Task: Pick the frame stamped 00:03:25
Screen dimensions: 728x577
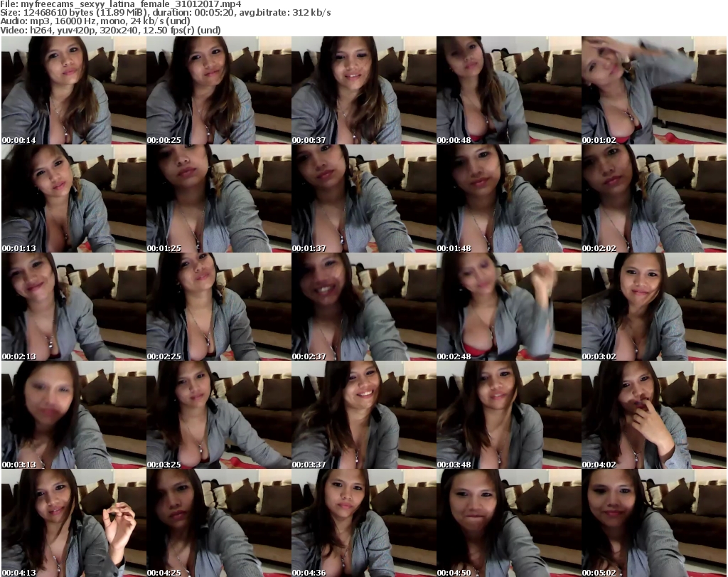Action: 219,414
